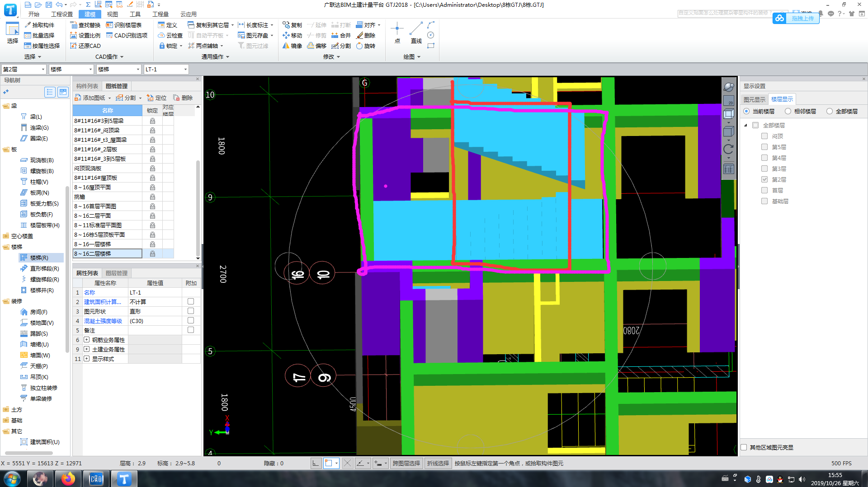The image size is (868, 487).
Task: Expand the 显示样式 property group
Action: pos(86,359)
